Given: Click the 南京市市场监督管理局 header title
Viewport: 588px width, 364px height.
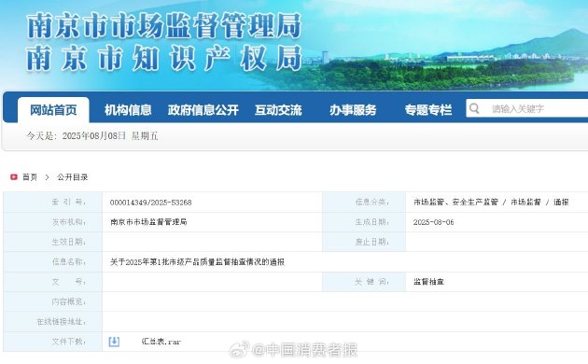Looking at the screenshot, I should click(x=164, y=26).
